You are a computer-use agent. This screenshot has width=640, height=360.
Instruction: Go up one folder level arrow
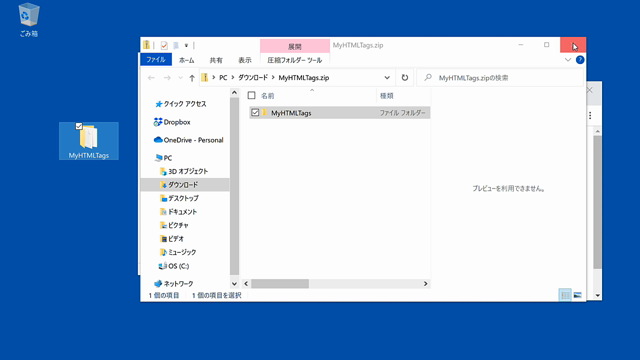pos(192,78)
